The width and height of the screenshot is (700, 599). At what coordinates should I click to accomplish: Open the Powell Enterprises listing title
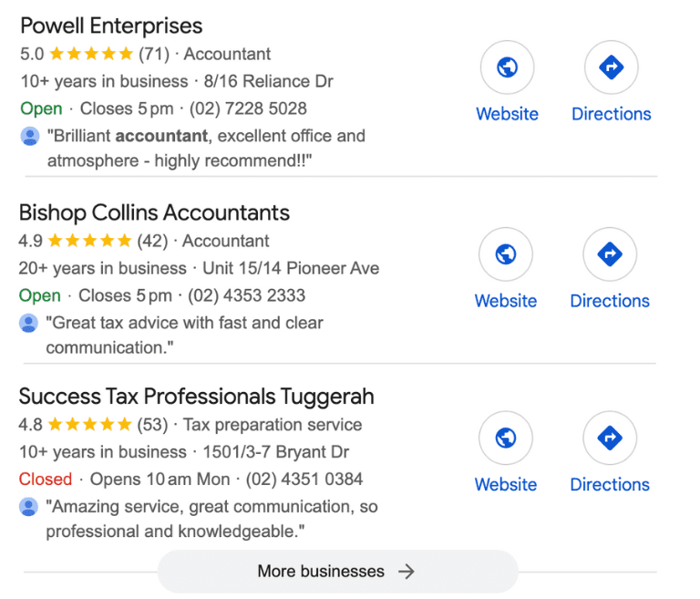point(111,26)
